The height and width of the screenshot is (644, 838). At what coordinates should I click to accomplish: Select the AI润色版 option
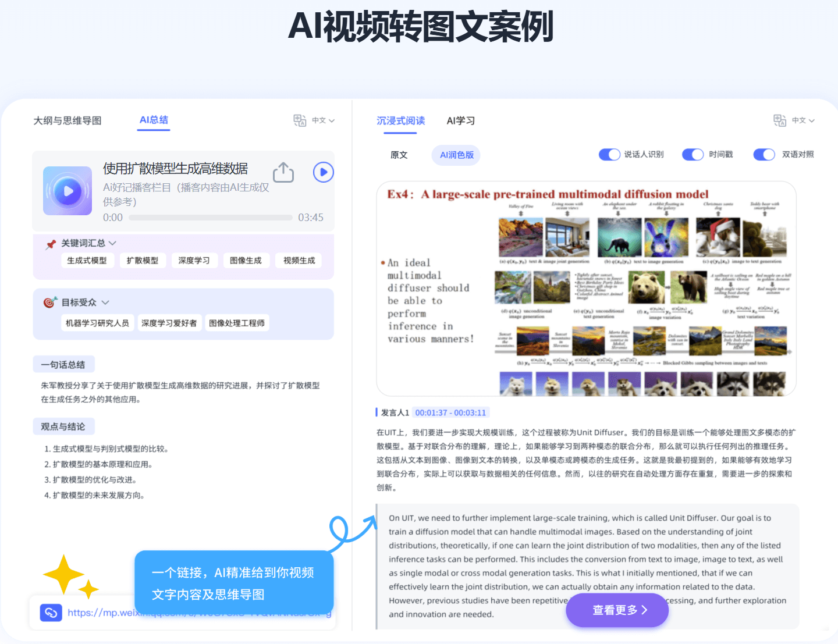[x=456, y=155]
